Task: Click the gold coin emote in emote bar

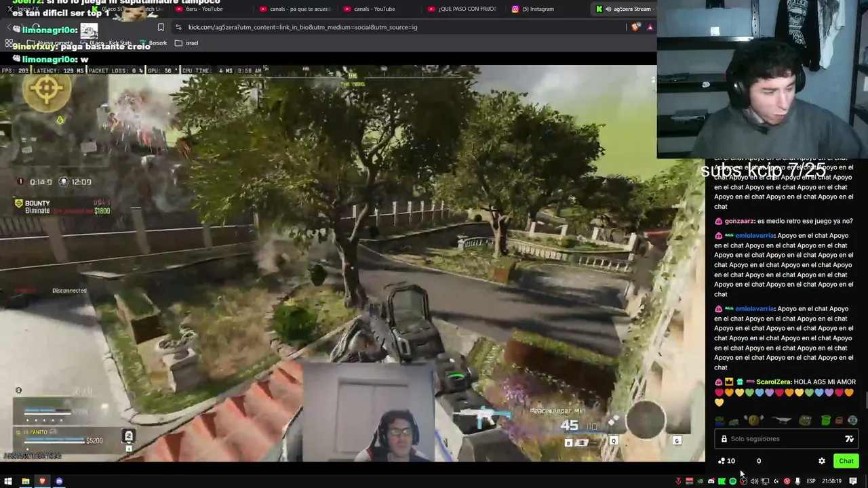Action: coord(753,420)
